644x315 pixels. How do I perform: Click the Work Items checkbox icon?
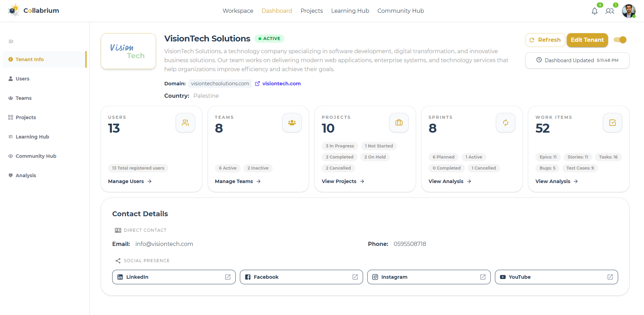point(613,123)
